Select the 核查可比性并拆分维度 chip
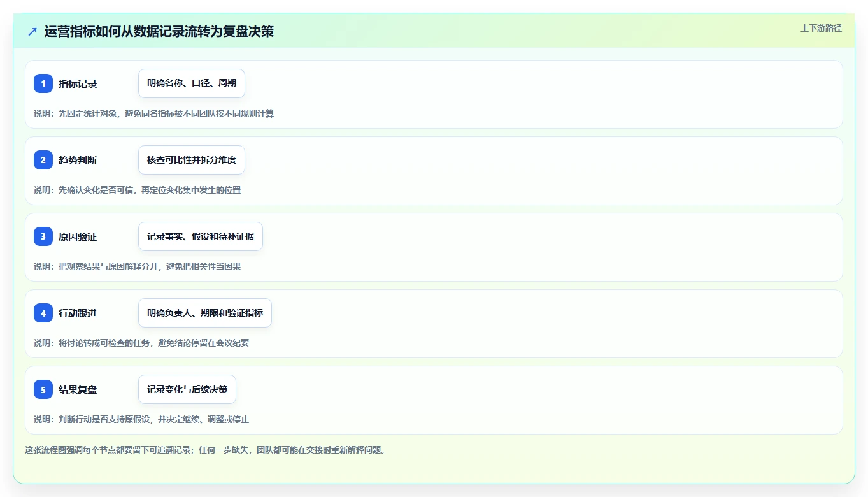The image size is (868, 497). [192, 160]
